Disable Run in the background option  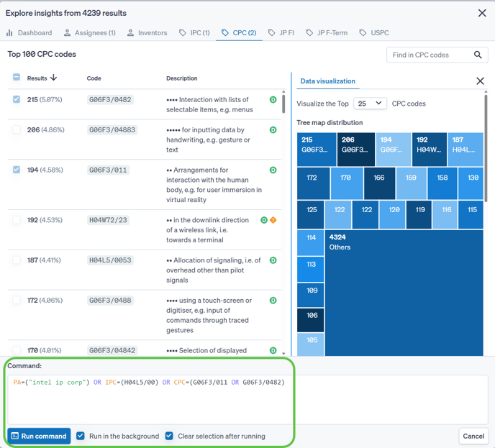81,436
